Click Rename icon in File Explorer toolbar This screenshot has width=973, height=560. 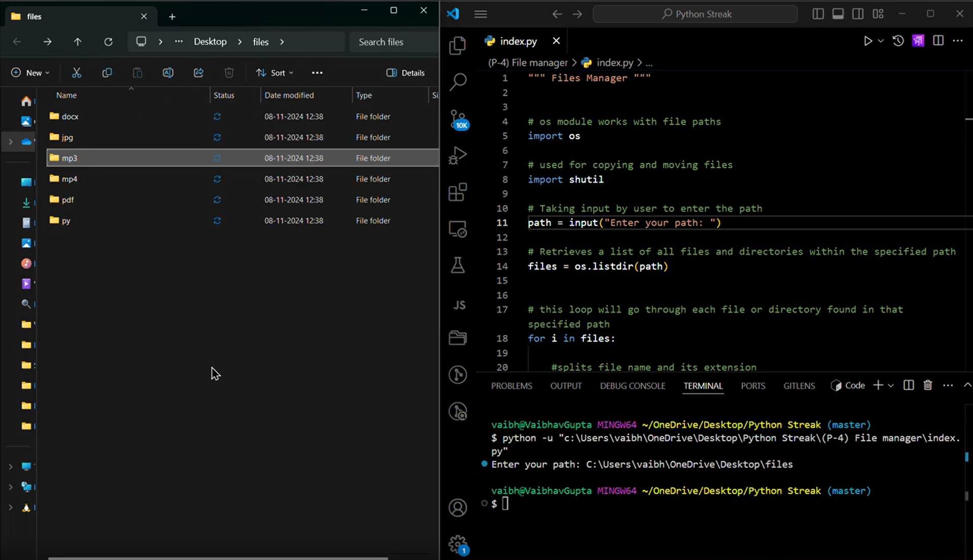pos(168,73)
